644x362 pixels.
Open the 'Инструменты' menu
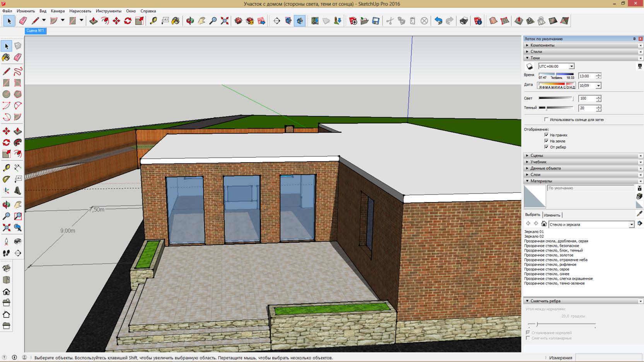point(108,11)
